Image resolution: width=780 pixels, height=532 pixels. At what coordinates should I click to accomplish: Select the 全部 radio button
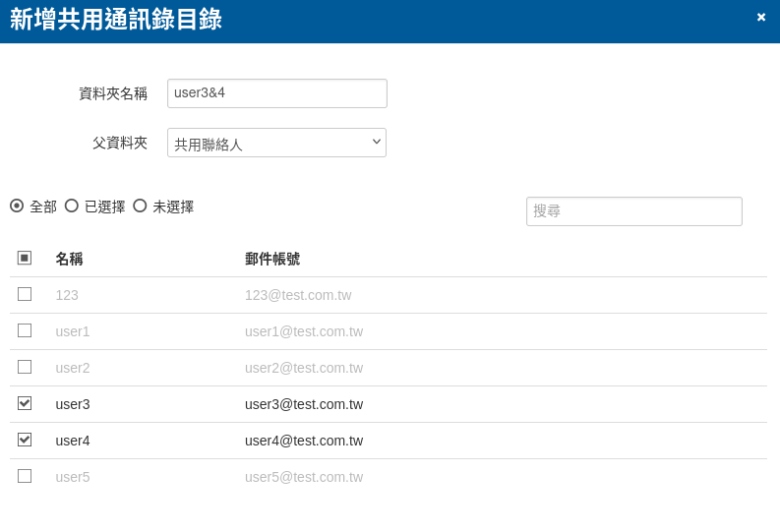[17, 206]
